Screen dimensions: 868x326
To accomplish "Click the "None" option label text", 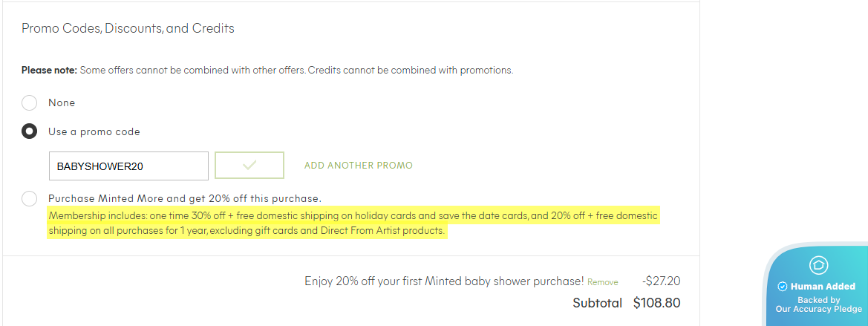I will coord(62,102).
